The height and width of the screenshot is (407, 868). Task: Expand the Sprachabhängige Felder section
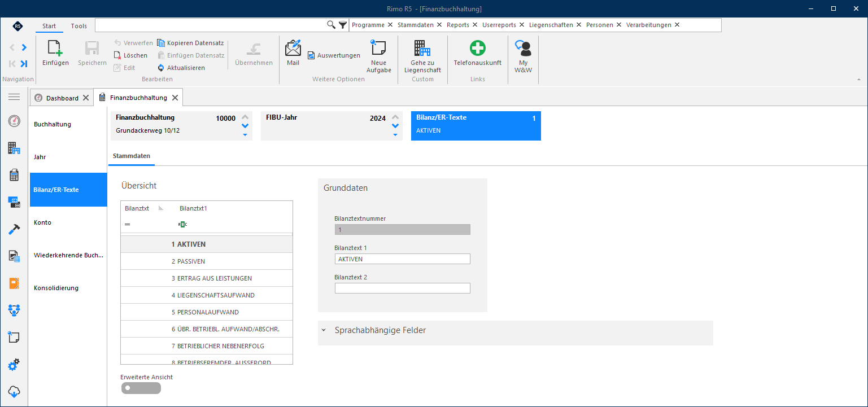pyautogui.click(x=324, y=330)
